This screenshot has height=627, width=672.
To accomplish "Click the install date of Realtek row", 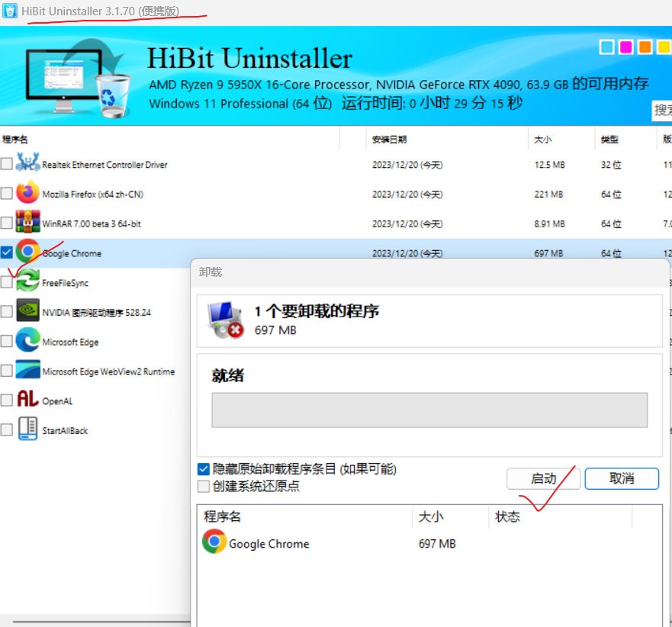I will [407, 165].
